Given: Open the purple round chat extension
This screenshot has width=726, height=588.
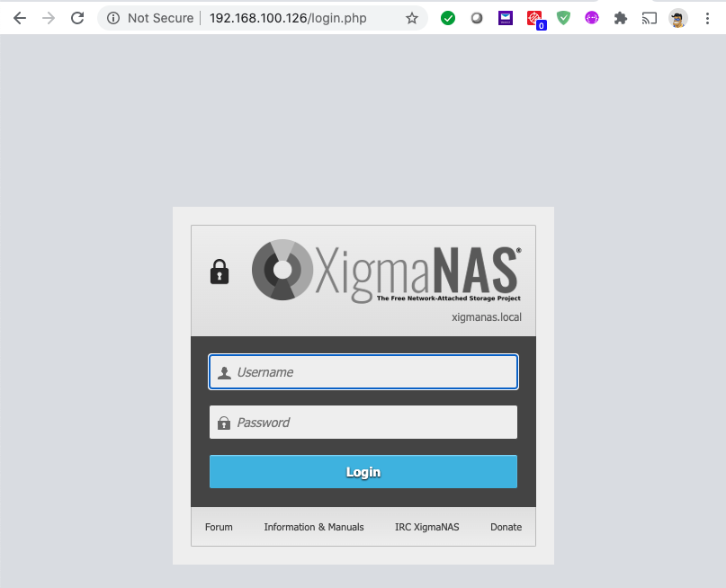Looking at the screenshot, I should [592, 18].
